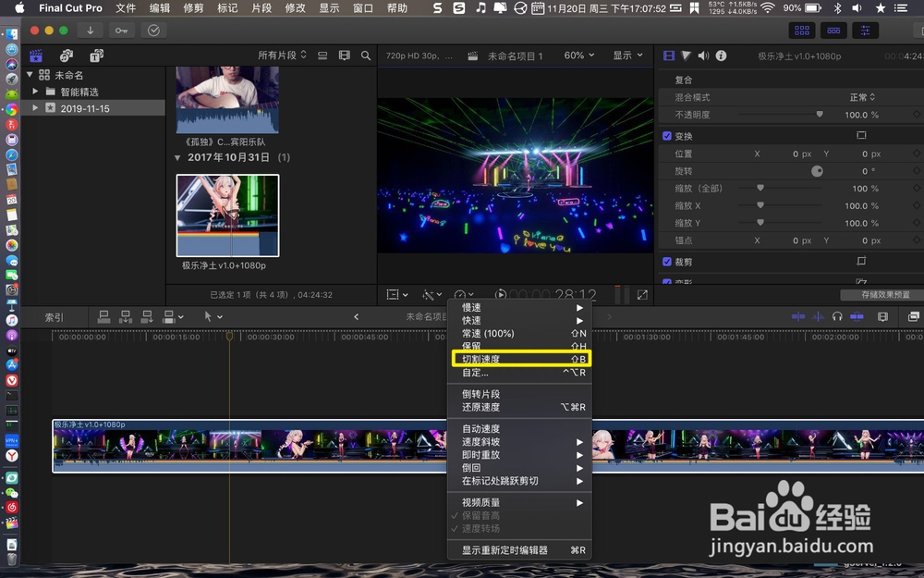The width and height of the screenshot is (924, 578).
Task: Connect clip to primary storyline icon
Action: [x=103, y=316]
